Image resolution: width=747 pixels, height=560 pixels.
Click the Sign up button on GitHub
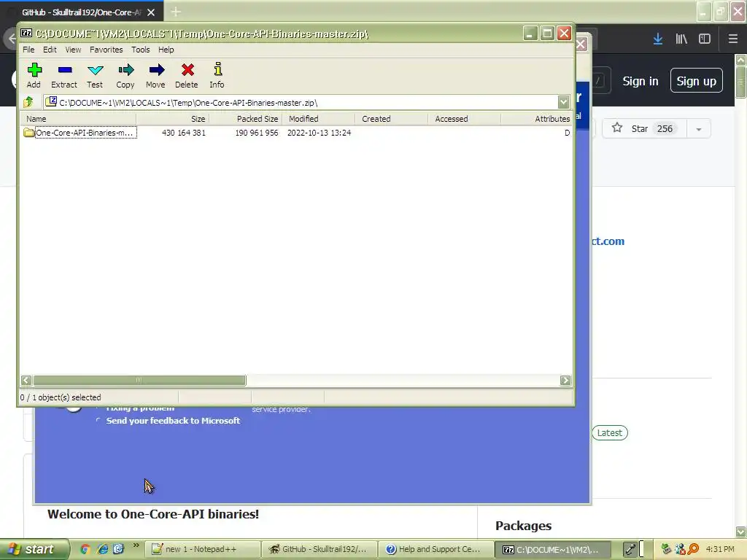point(696,80)
